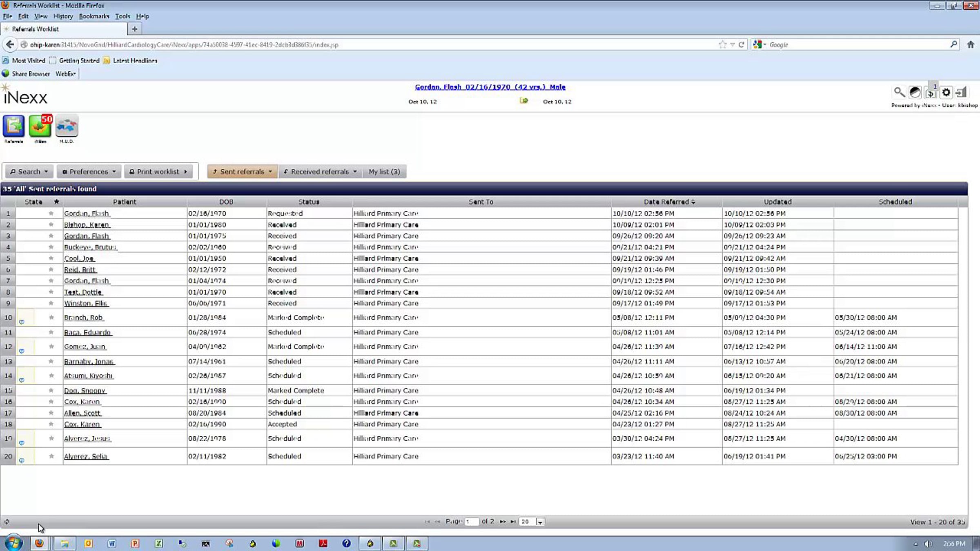Open the comment icon on row 20 Alverez, Selia
The image size is (980, 551).
22,460
